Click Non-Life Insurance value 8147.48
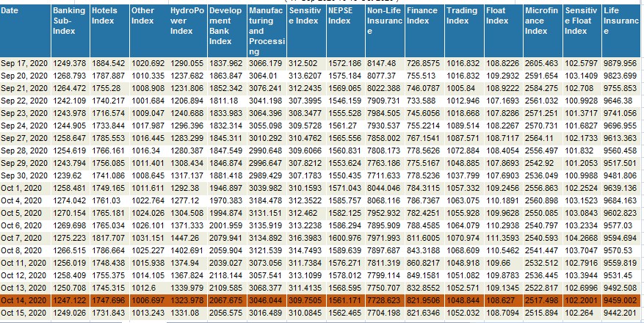 pyautogui.click(x=382, y=64)
